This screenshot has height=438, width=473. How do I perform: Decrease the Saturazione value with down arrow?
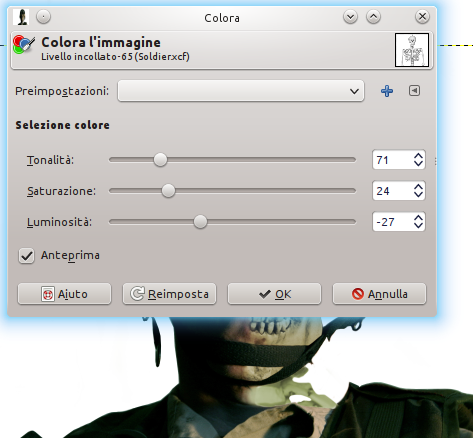click(418, 195)
